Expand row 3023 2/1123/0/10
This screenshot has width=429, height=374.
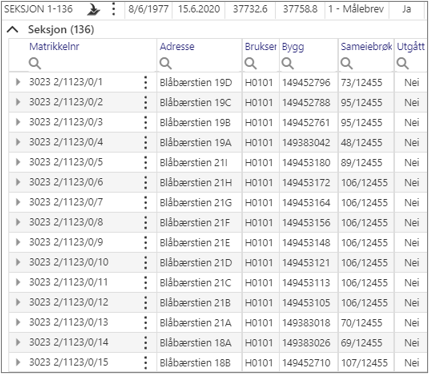(18, 262)
